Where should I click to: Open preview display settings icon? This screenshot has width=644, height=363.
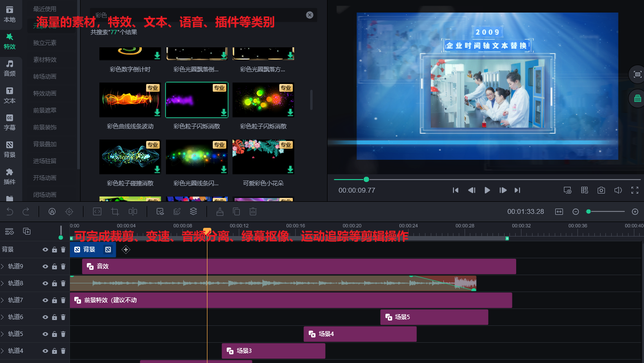(568, 190)
